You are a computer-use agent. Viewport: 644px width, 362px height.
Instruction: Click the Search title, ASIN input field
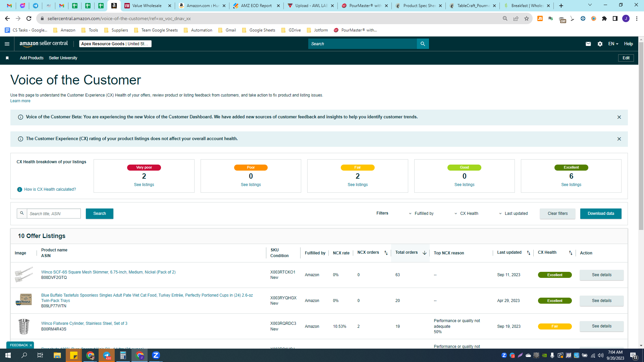tap(54, 214)
